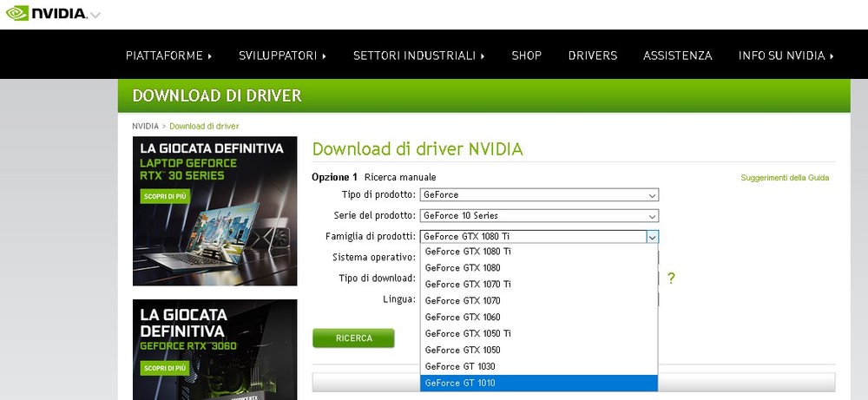
Task: Expand the Serie del prodotto dropdown
Action: pos(538,215)
